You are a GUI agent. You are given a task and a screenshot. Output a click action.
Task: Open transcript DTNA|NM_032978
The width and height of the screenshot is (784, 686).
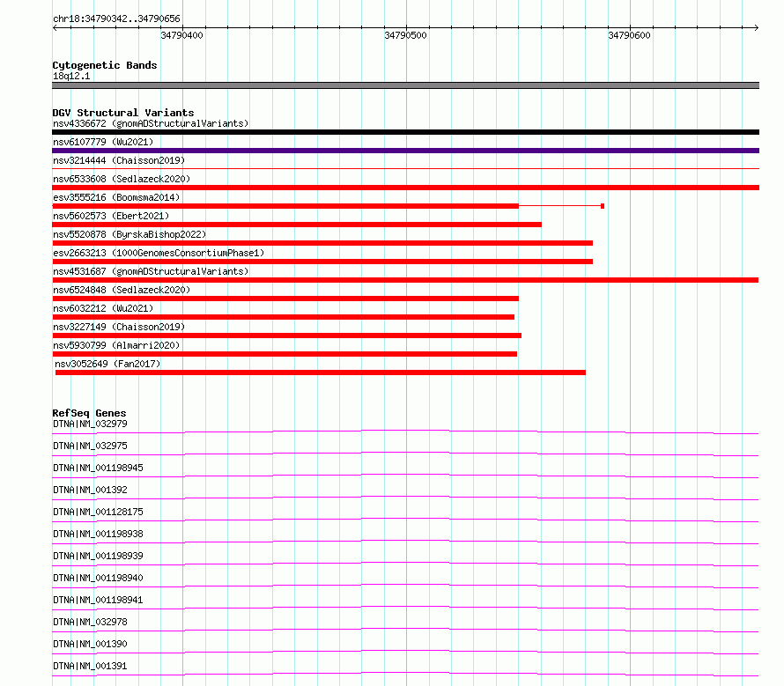click(x=90, y=622)
